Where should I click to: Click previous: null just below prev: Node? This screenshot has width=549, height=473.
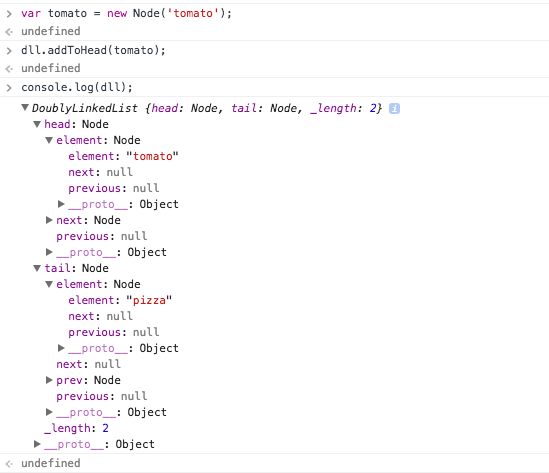(102, 396)
